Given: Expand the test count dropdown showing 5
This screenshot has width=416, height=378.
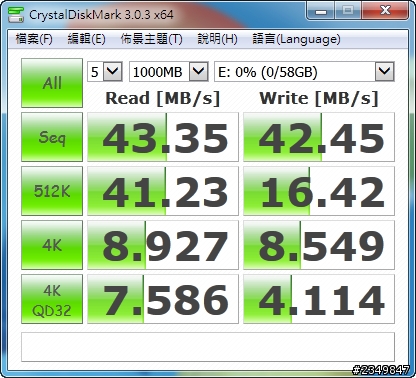Looking at the screenshot, I should coord(113,71).
